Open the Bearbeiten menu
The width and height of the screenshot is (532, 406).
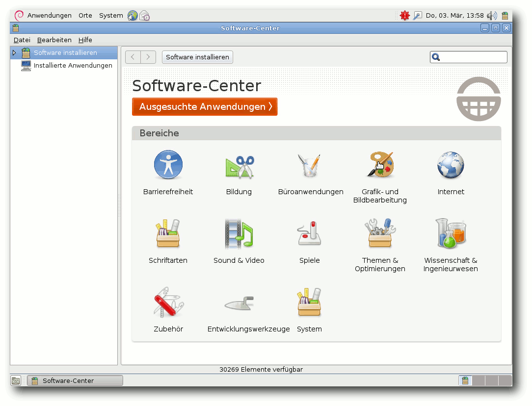54,40
